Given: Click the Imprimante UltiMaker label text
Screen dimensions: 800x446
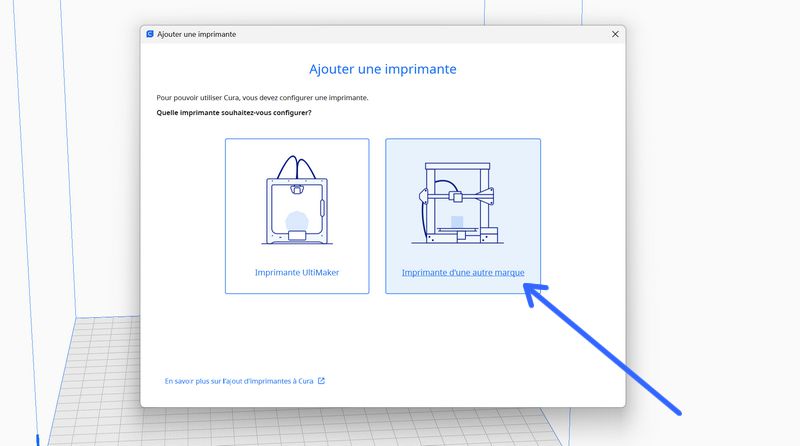Looking at the screenshot, I should coord(297,272).
